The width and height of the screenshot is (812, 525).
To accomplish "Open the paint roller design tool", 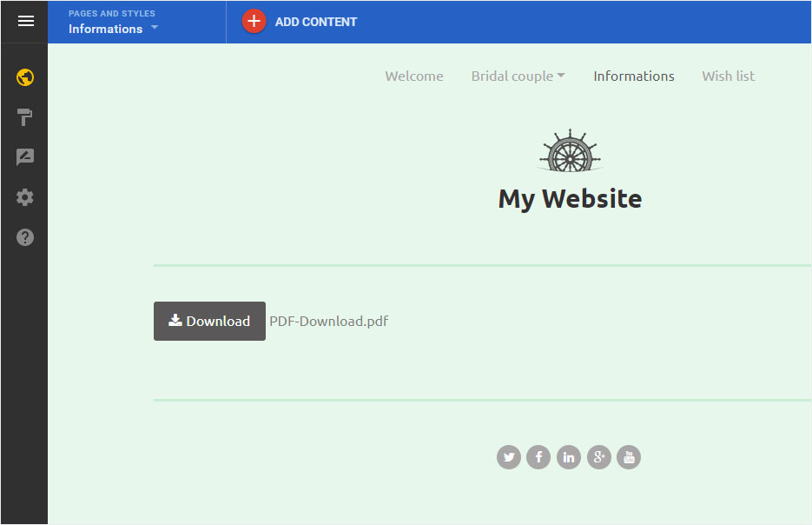I will 24,117.
